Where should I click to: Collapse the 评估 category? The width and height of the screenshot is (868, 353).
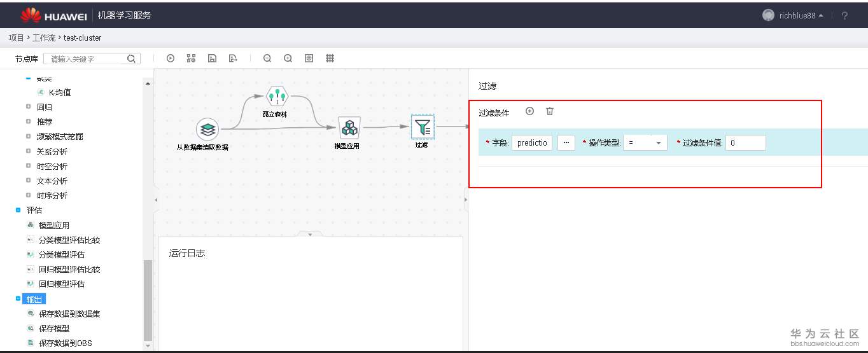coord(18,210)
